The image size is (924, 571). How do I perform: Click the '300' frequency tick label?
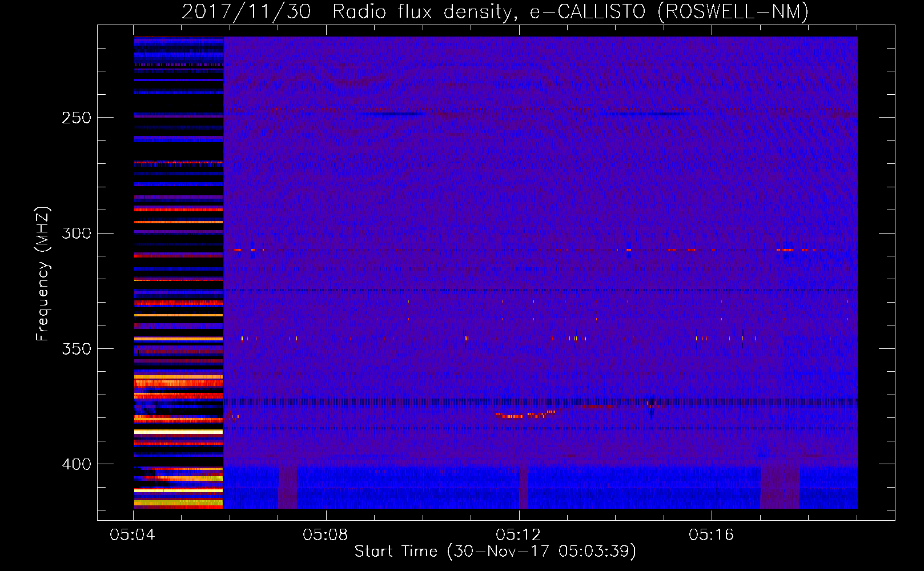point(77,233)
